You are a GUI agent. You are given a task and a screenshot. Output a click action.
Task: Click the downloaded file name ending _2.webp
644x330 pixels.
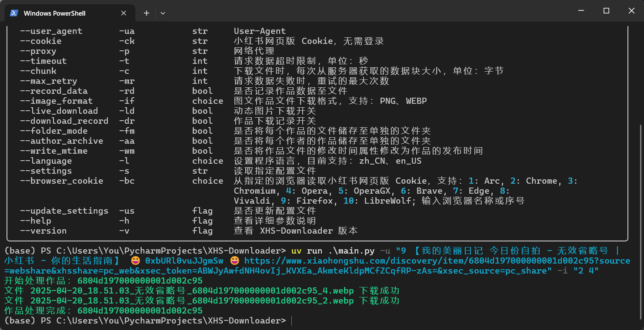(192, 300)
